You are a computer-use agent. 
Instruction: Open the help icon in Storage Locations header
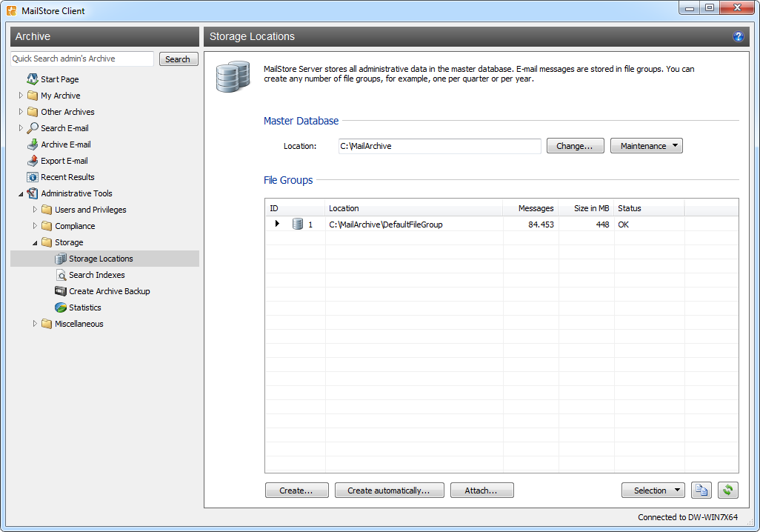[x=739, y=36]
